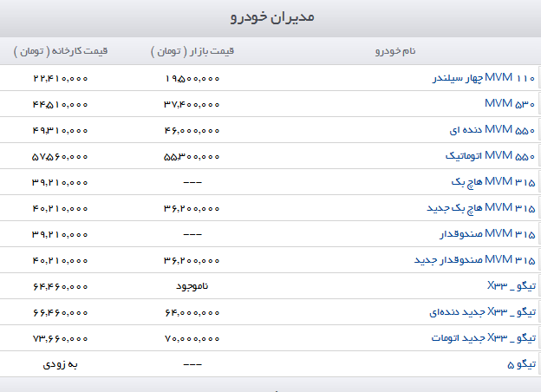The height and width of the screenshot is (392, 541).
Task: Open the MVM 550 اتوماتیک link
Action: point(490,156)
